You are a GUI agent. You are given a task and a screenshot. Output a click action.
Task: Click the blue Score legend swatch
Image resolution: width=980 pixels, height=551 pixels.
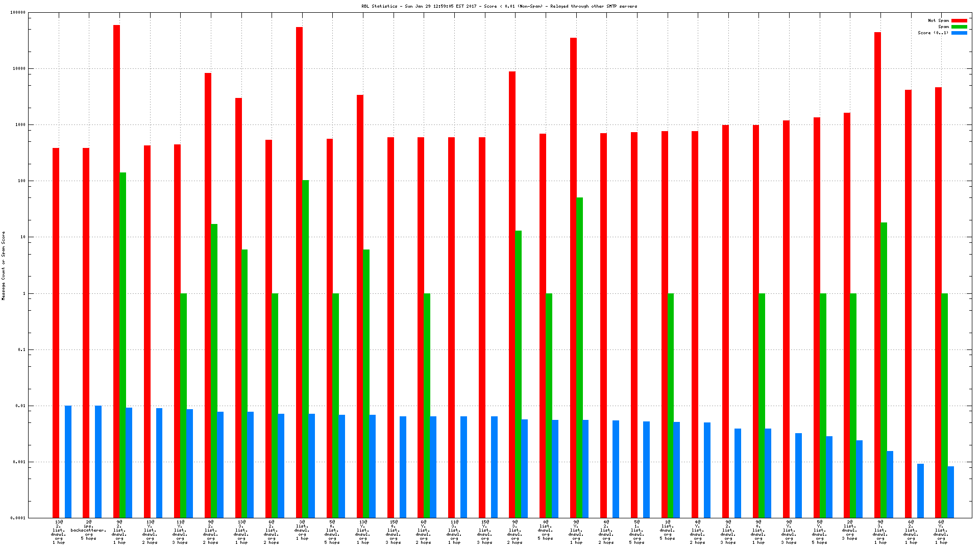tap(959, 33)
